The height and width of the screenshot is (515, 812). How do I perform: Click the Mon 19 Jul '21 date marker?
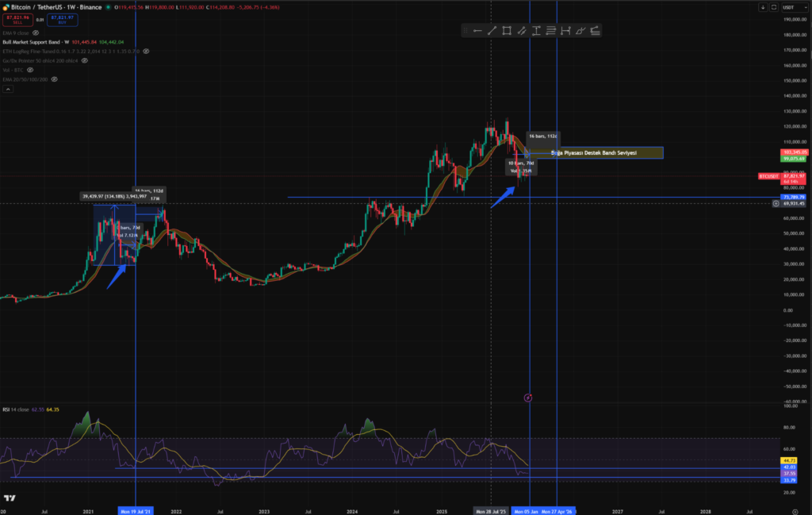click(x=136, y=511)
